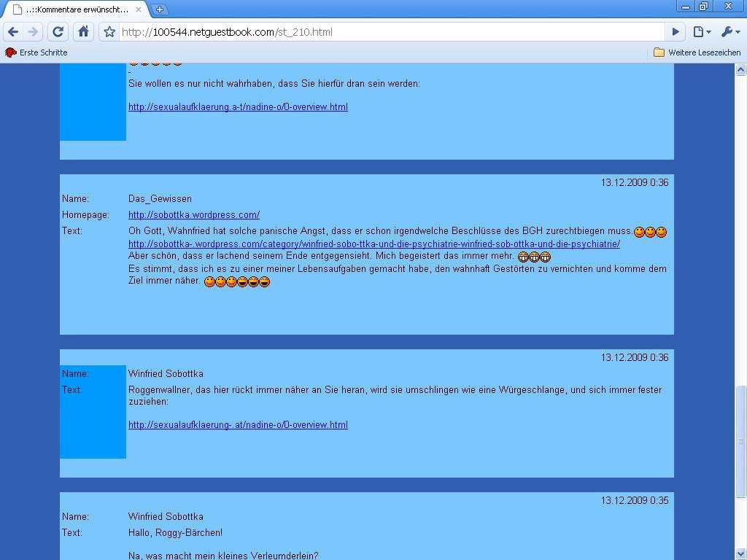Go to the browser Home page
Viewport: 747px width, 560px height.
click(x=83, y=31)
